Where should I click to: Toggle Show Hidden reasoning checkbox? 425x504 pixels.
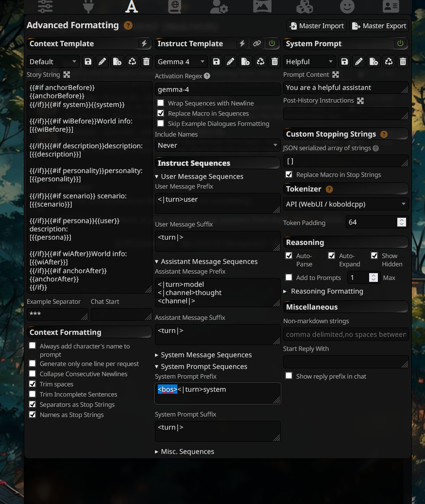click(x=374, y=256)
